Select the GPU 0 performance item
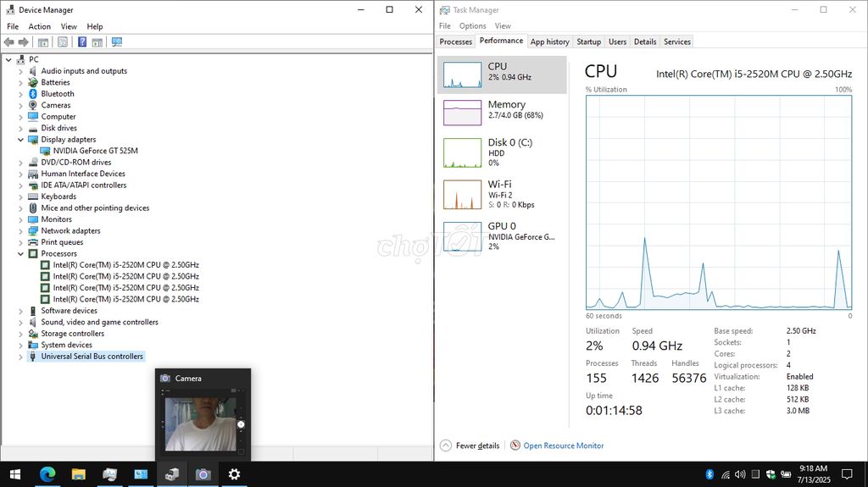This screenshot has width=868, height=487. 502,236
